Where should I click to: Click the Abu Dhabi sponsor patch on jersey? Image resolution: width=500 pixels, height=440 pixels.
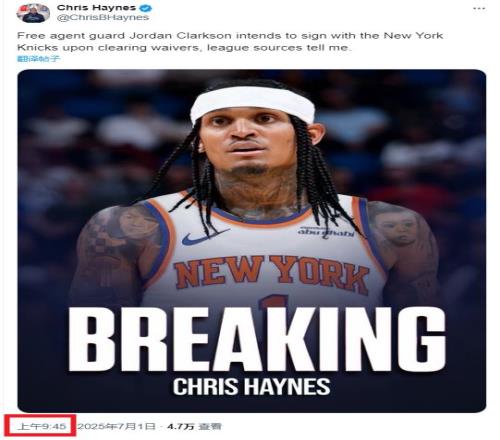click(x=325, y=232)
